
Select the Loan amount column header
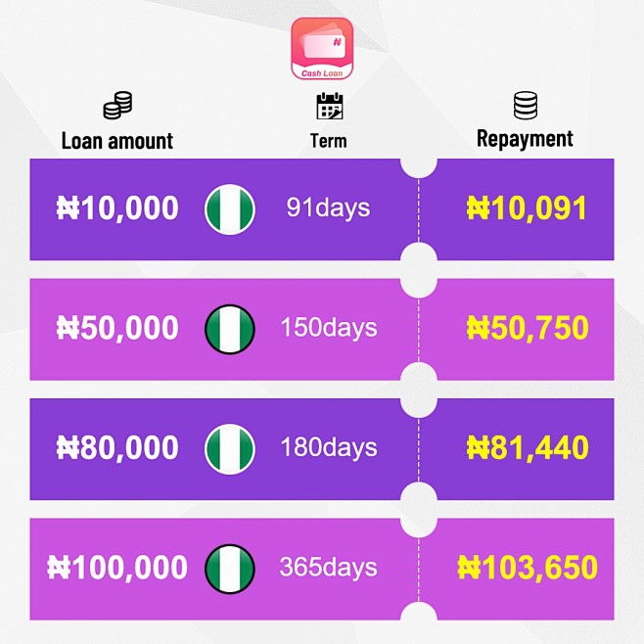[117, 141]
